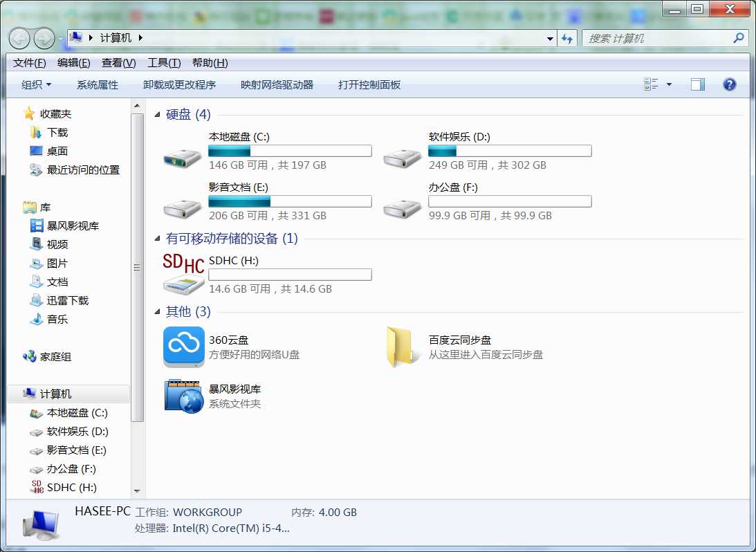The image size is (756, 552).
Task: Click the refresh icon beside address bar
Action: coord(567,38)
